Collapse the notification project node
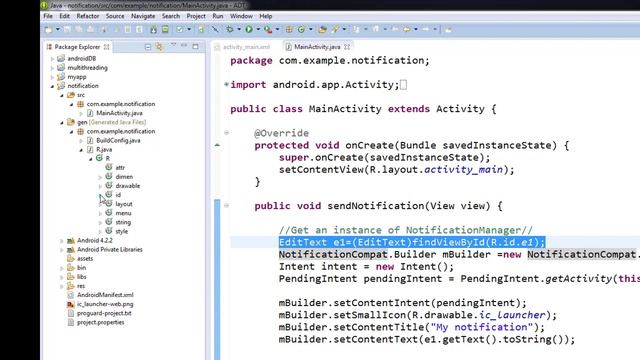640x360 pixels. [52, 86]
